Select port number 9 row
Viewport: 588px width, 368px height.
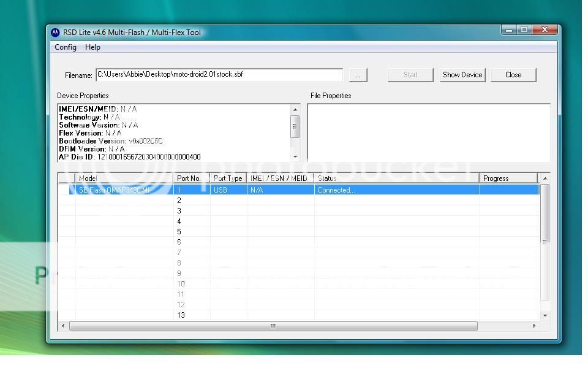[x=299, y=274]
